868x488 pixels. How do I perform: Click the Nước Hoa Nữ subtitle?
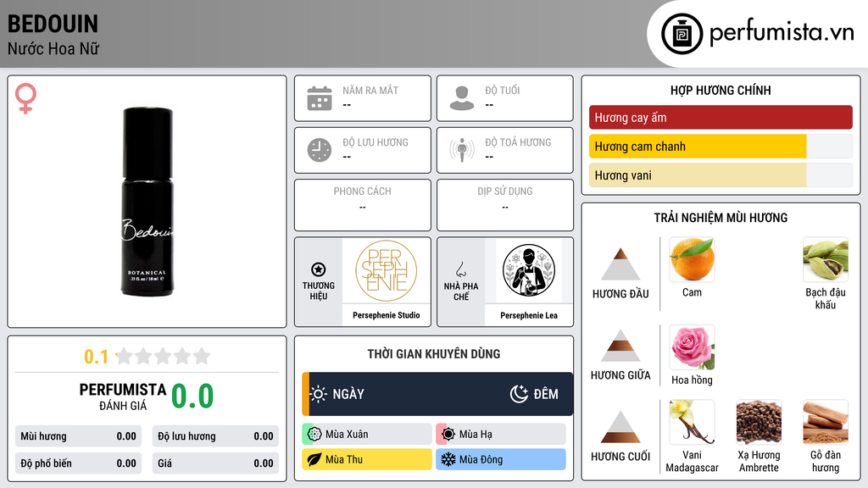[53, 49]
